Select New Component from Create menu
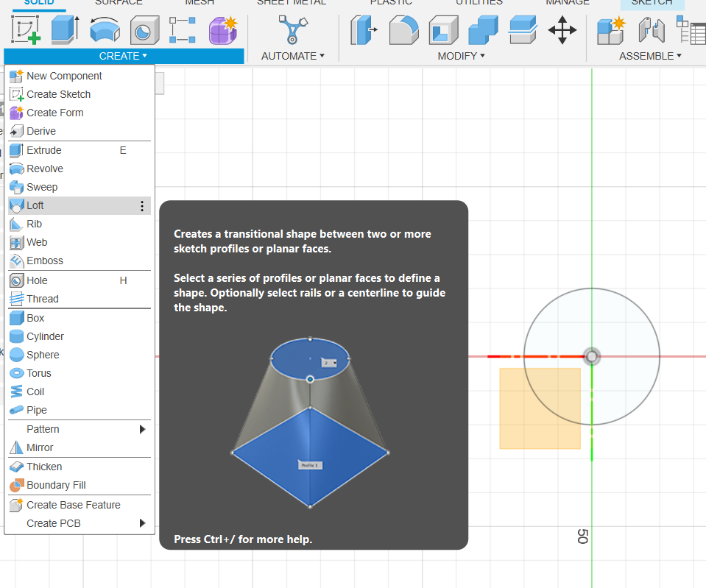706x588 pixels. (x=80, y=76)
